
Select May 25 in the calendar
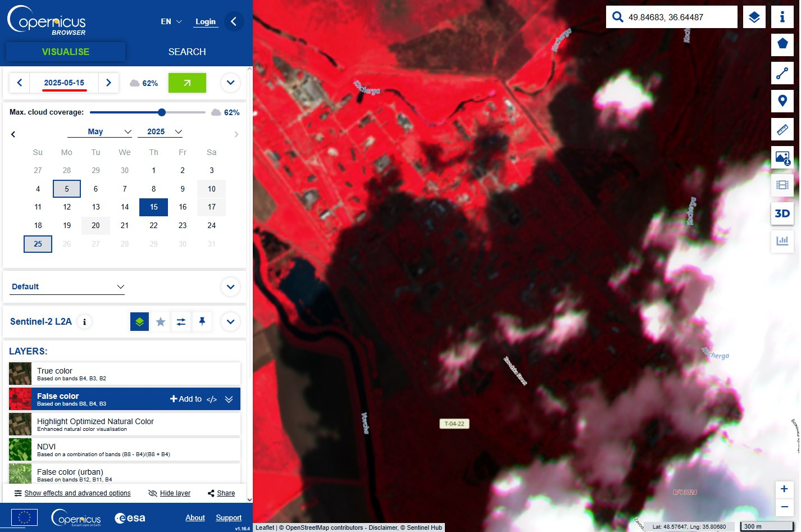(38, 244)
